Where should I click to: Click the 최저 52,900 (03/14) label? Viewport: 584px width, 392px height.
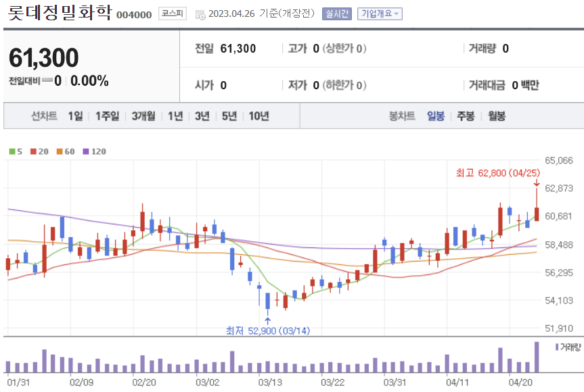click(268, 330)
